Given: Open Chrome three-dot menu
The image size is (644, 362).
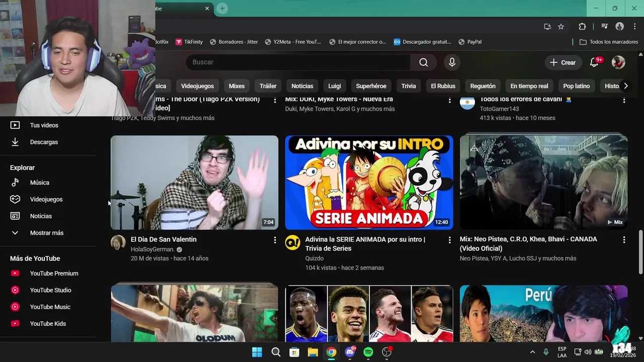Looking at the screenshot, I should 633,27.
